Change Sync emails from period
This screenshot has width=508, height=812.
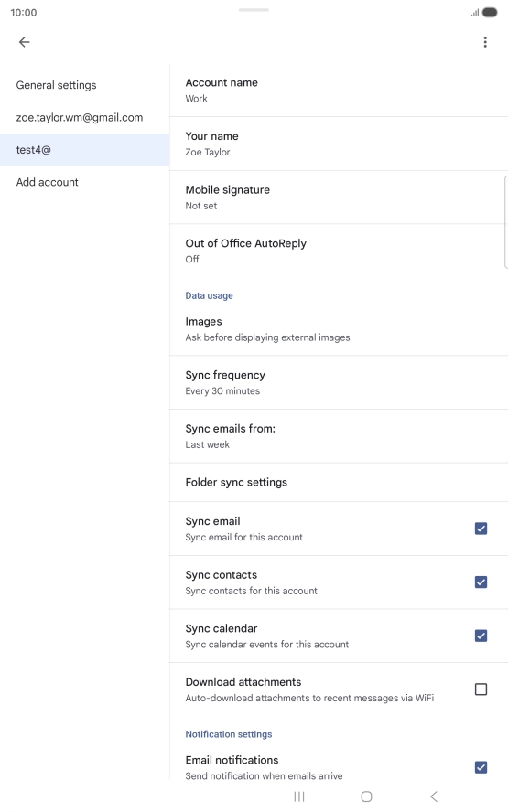pyautogui.click(x=339, y=436)
